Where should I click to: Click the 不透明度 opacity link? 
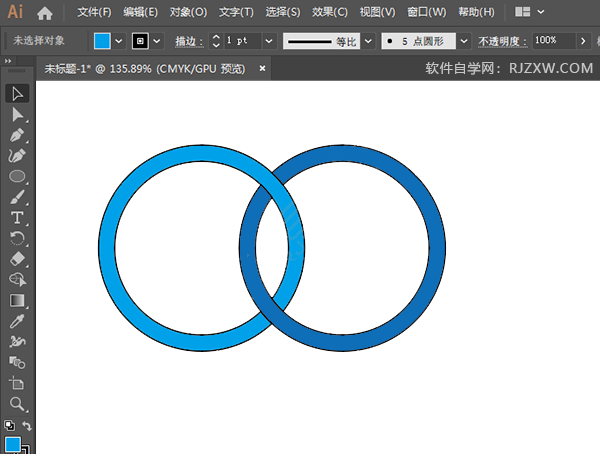[x=502, y=41]
